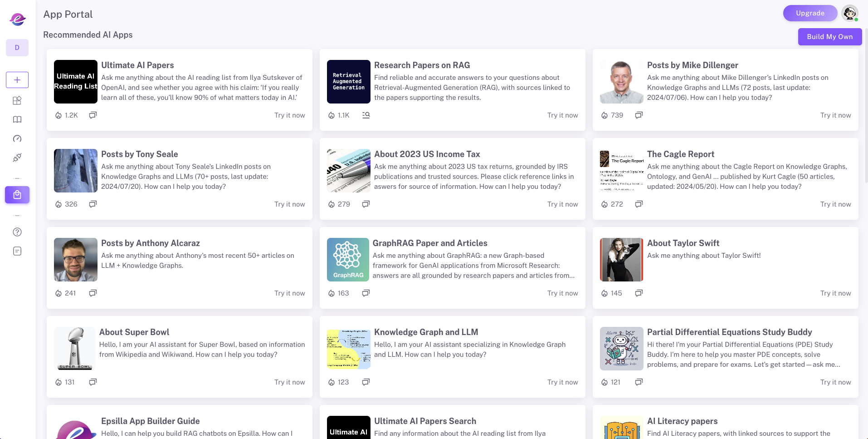
Task: Click chat icon on Ultimate AI Papers card
Action: click(93, 115)
